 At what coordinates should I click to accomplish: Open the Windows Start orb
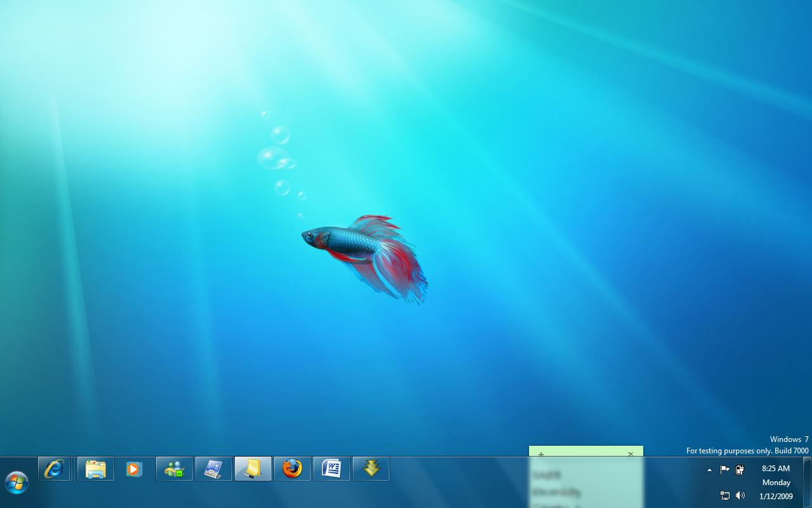click(x=16, y=483)
